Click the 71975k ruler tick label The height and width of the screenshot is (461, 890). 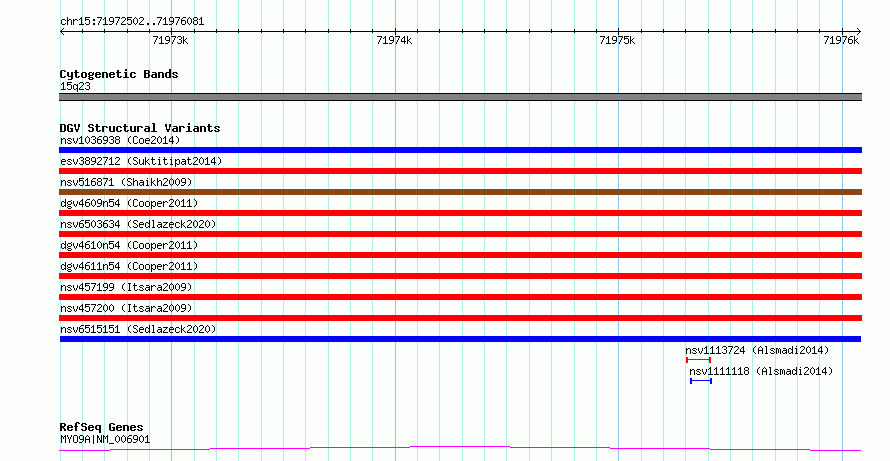click(617, 40)
